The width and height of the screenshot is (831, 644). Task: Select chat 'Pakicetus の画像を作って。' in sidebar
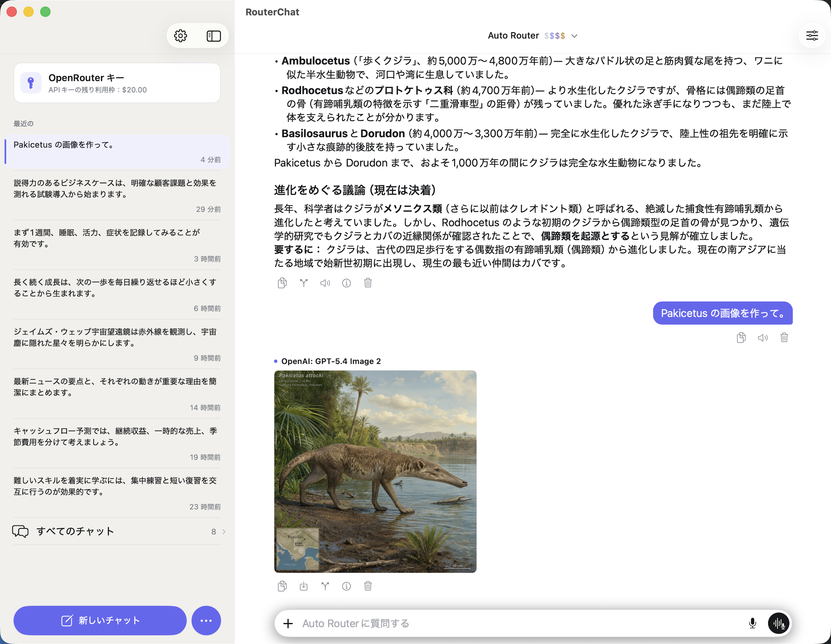tap(117, 151)
